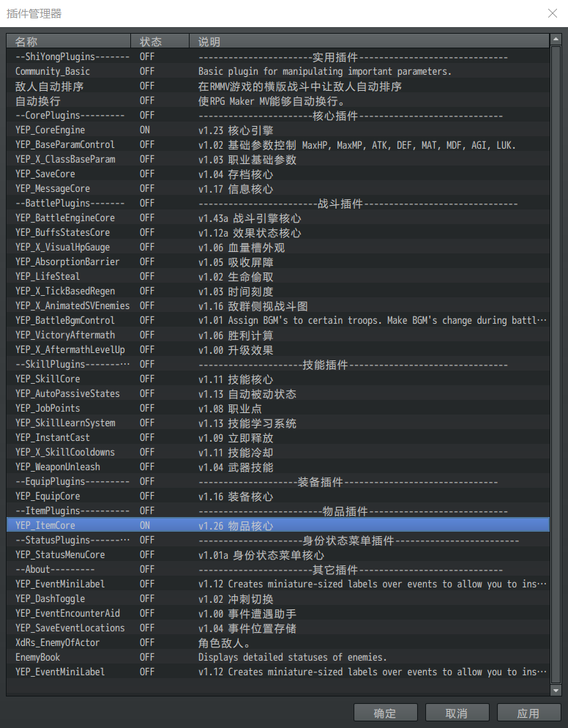
Task: Select the YEP_BattleBgmControl plugin
Action: click(278, 320)
